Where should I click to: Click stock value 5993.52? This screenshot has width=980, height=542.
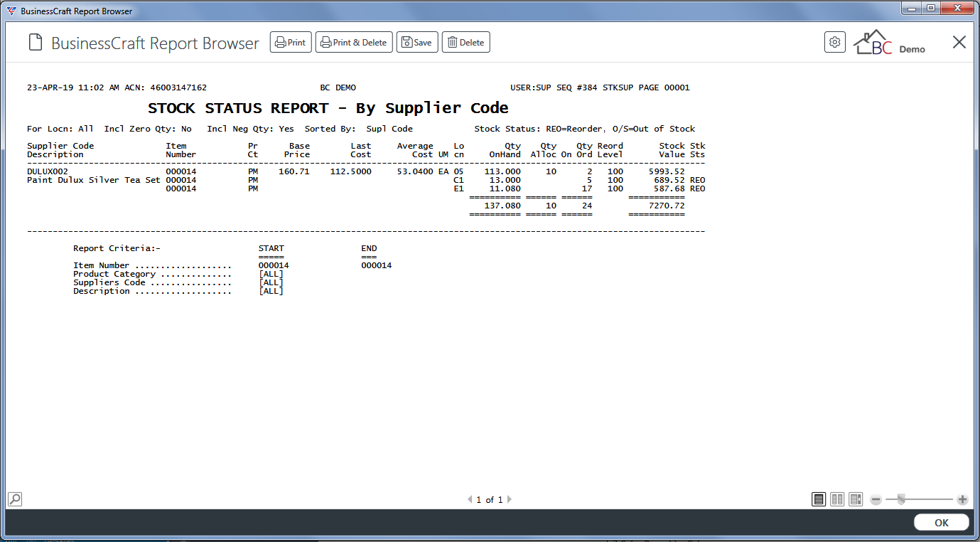(x=667, y=172)
